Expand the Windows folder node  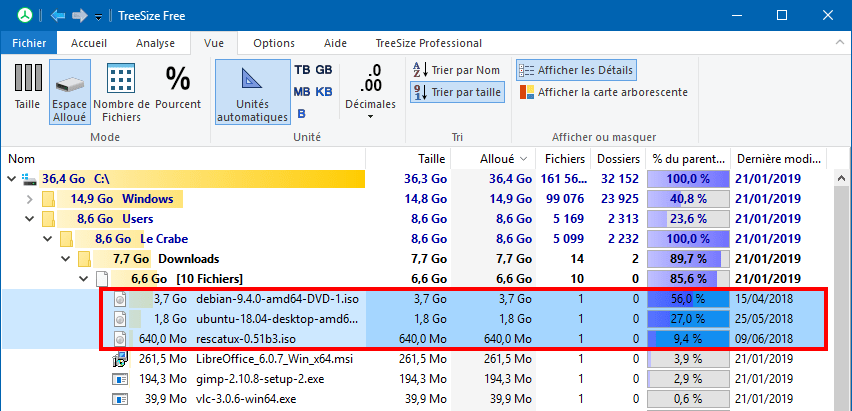30,199
